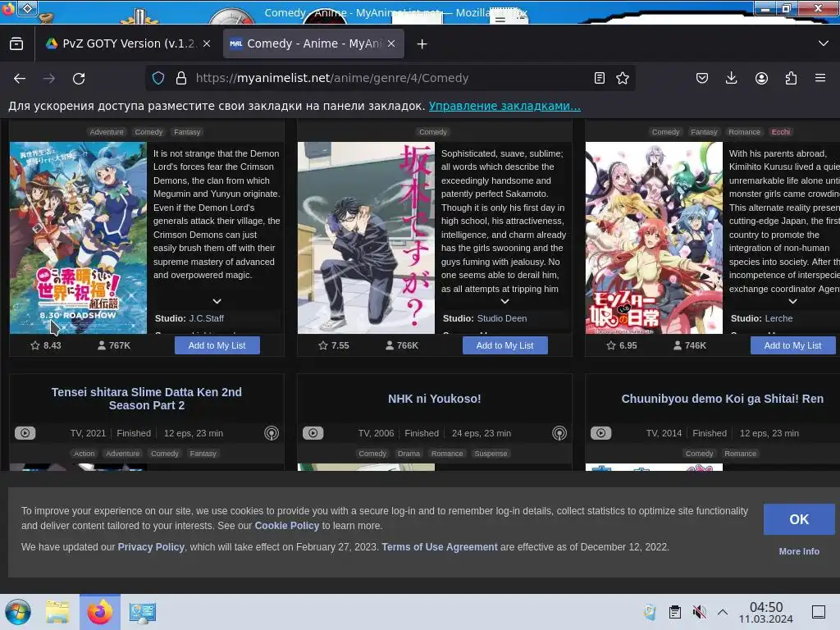Open More Info about cookies
This screenshot has height=630, width=840.
coord(799,551)
